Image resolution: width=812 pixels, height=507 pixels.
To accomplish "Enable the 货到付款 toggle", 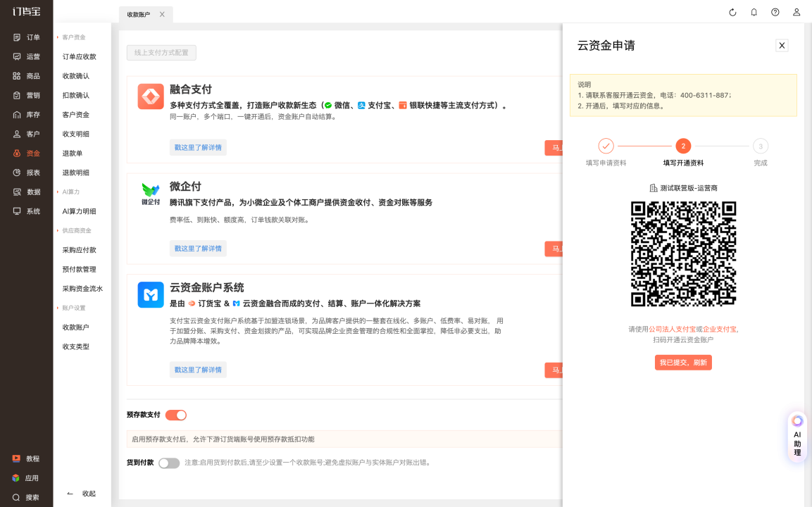I will pyautogui.click(x=169, y=463).
